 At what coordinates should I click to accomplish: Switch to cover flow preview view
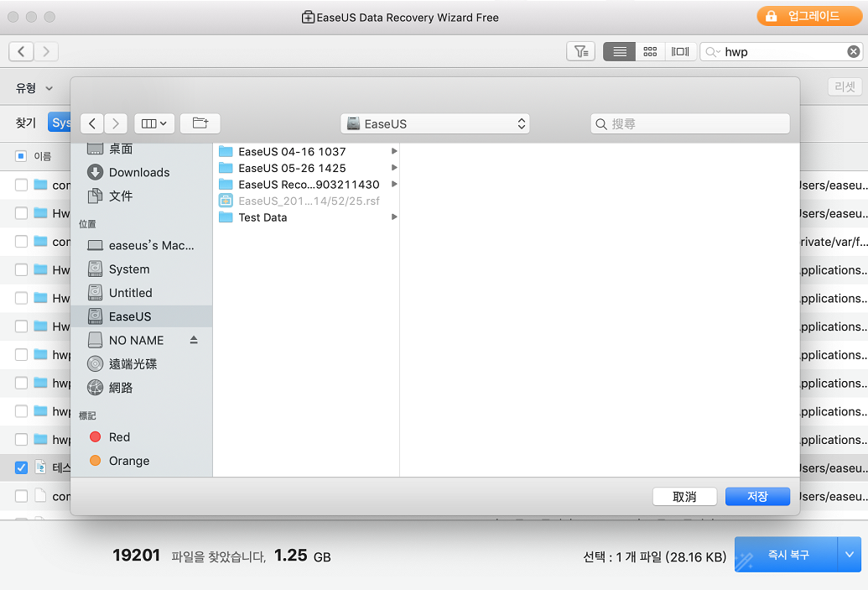[680, 51]
